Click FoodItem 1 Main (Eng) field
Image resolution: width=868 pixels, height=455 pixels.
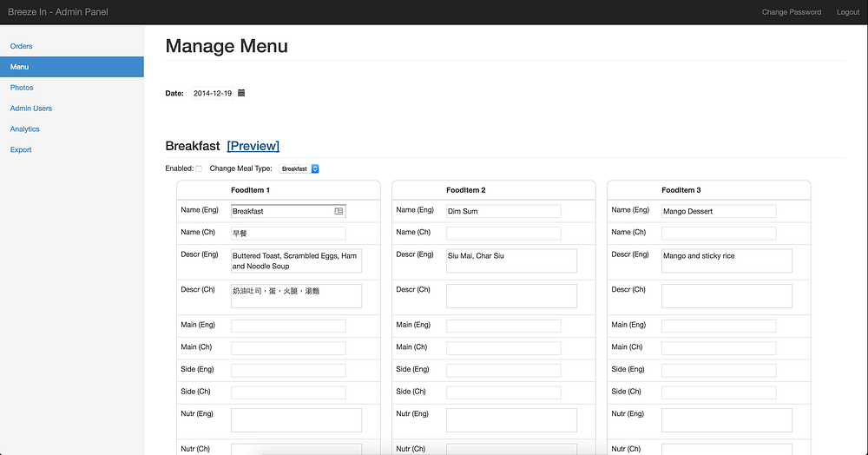(288, 326)
